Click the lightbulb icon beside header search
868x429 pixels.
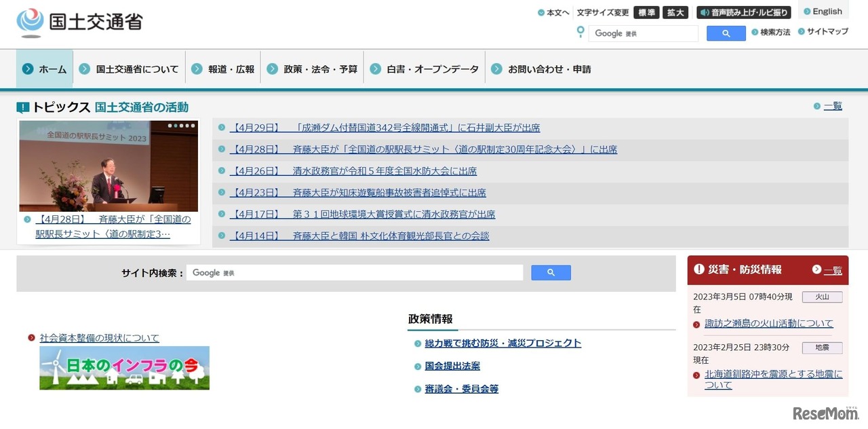point(580,32)
